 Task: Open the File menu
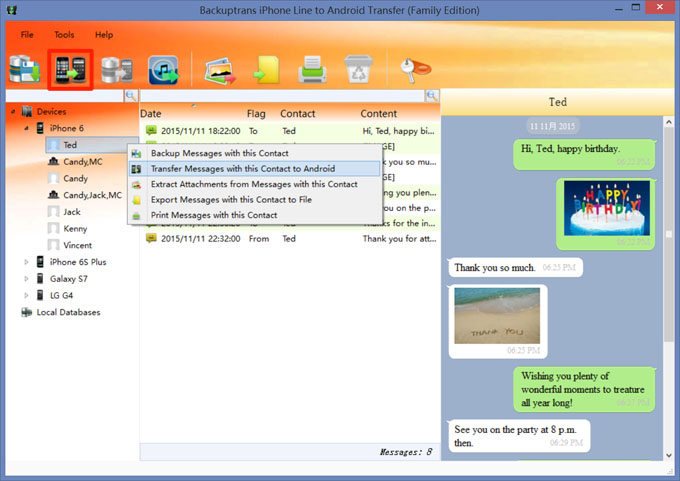[x=27, y=35]
